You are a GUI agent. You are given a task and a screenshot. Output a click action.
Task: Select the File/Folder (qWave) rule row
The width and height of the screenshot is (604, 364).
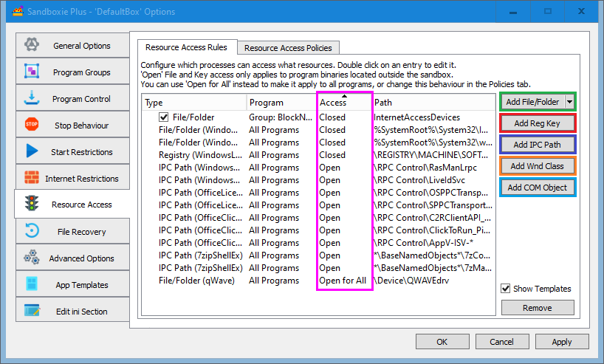pyautogui.click(x=318, y=281)
